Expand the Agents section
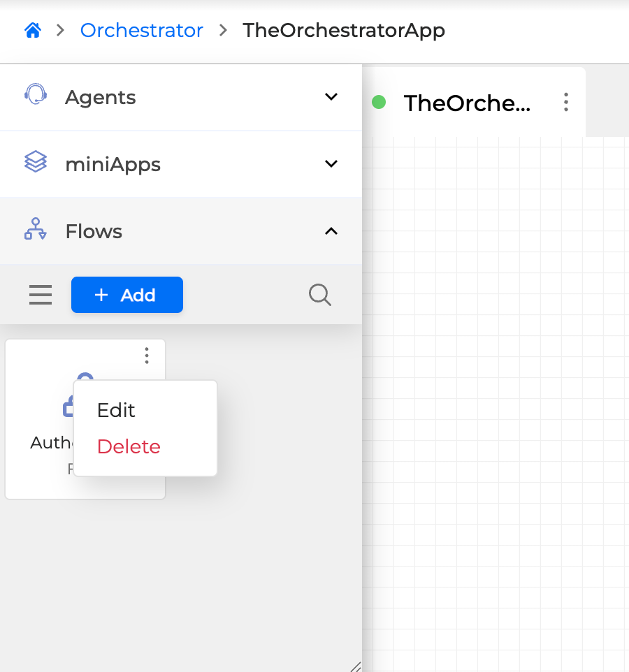 330,96
